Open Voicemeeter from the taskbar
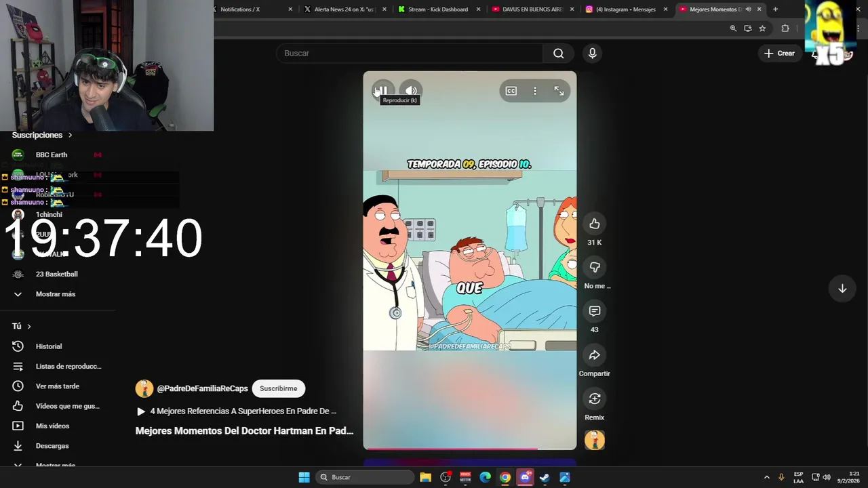Viewport: 868px width, 488px height. [465, 477]
